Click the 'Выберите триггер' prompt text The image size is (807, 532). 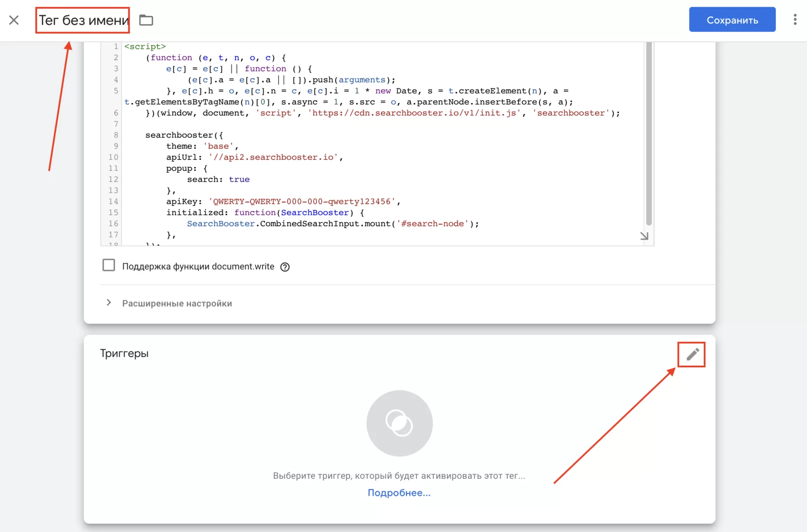click(x=399, y=476)
